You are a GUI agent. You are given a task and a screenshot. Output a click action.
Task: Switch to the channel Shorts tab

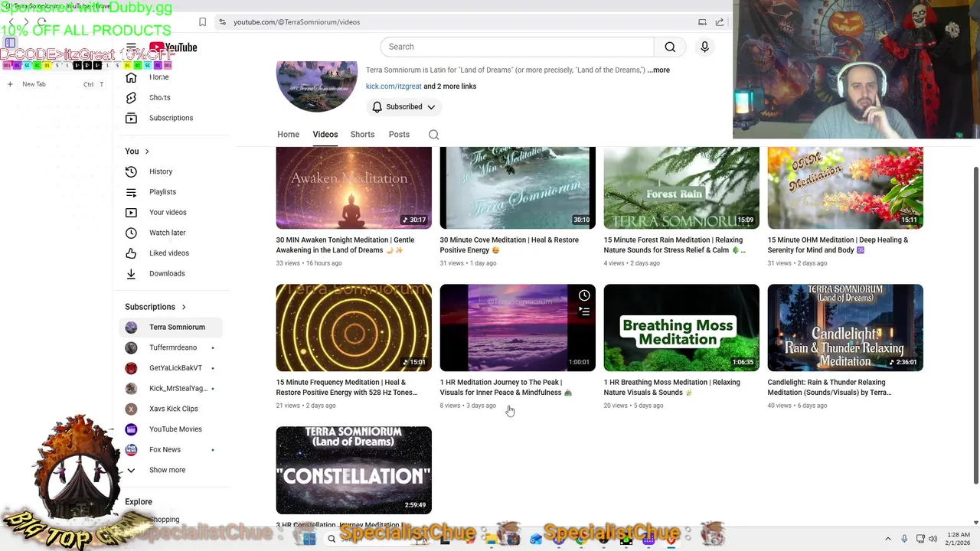click(x=362, y=135)
